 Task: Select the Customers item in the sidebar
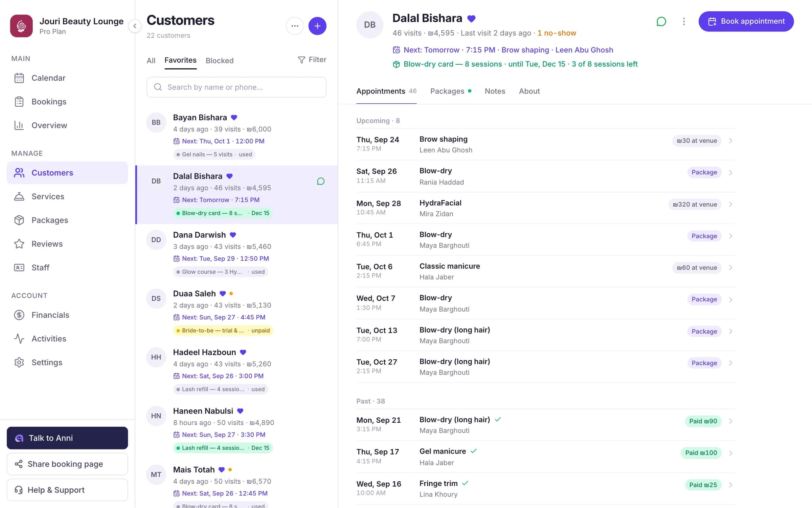point(67,173)
